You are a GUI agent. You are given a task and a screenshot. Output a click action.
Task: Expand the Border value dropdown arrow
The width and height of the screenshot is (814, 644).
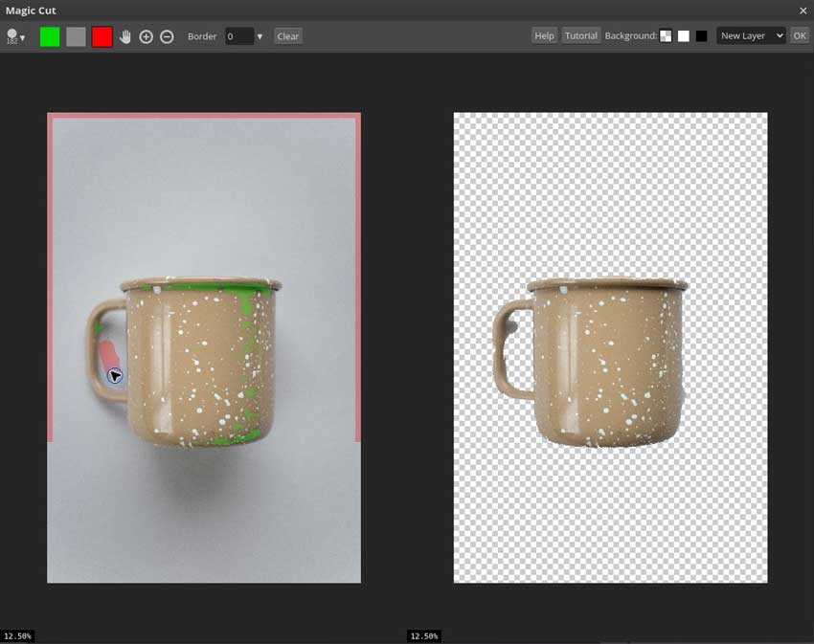(x=260, y=37)
